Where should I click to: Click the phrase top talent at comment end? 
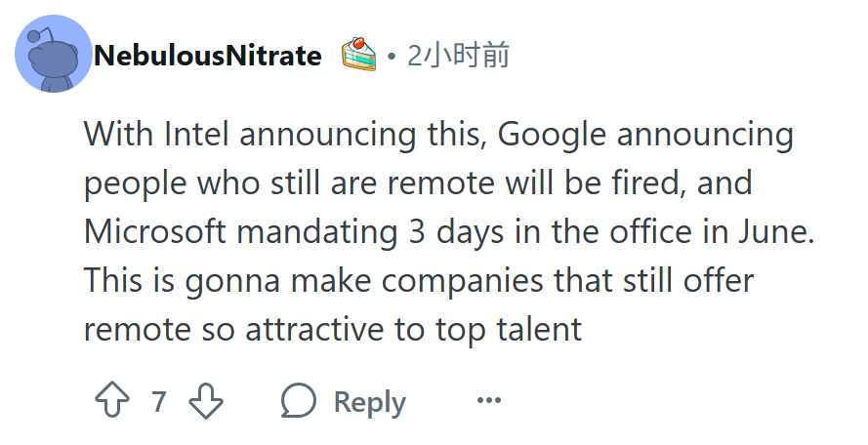point(508,330)
